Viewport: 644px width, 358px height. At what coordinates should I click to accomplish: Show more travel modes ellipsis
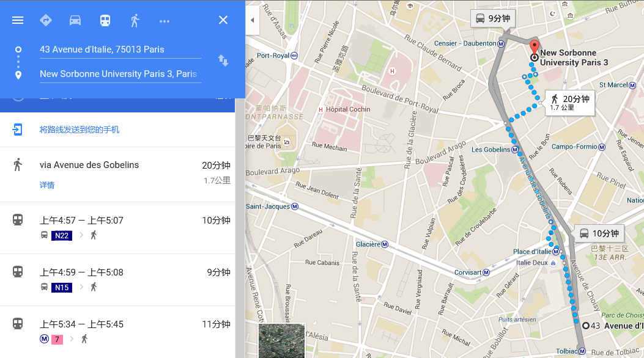pos(165,21)
